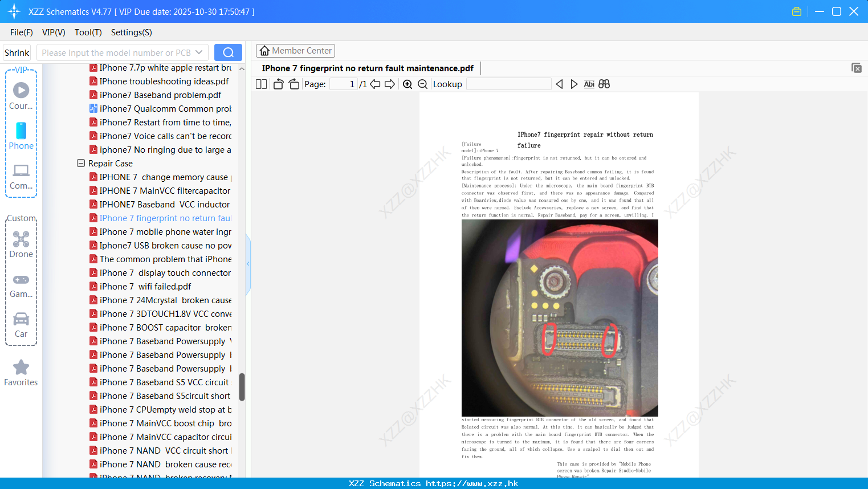Screen dimensions: 868x489
Task: Open IPhone 7 mobile phone water ingress
Action: [x=160, y=232]
